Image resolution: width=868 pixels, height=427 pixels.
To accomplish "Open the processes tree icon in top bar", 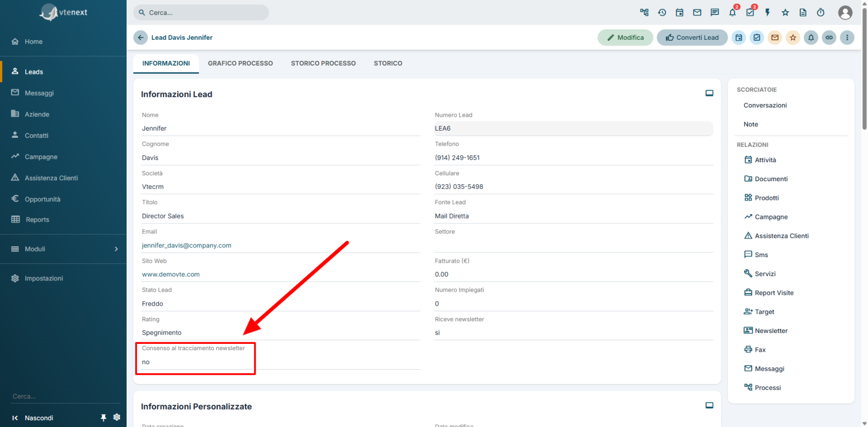I will click(644, 12).
